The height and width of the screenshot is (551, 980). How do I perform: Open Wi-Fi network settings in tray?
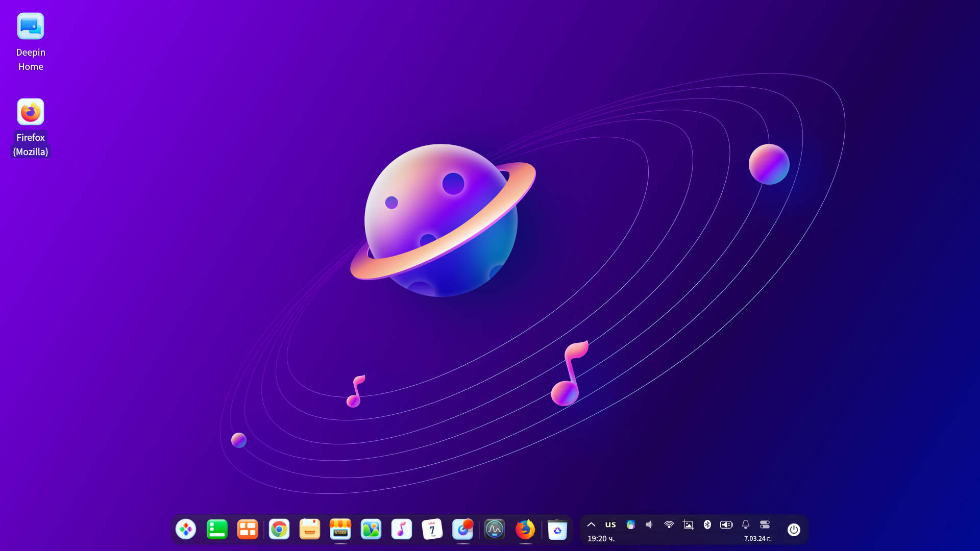[669, 524]
